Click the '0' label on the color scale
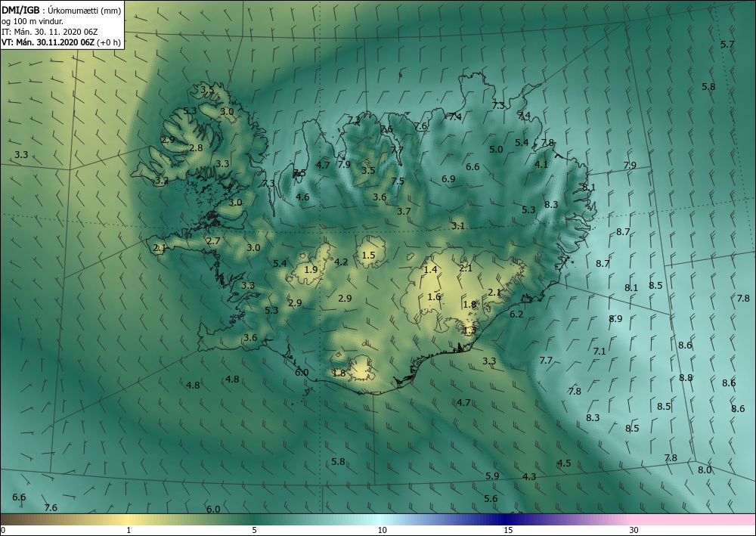The height and width of the screenshot is (536, 756). click(3, 530)
